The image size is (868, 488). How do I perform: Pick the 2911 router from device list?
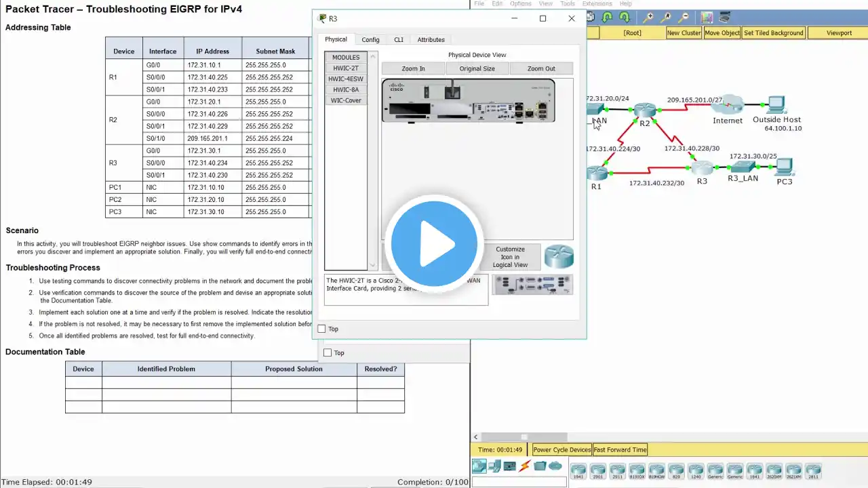point(617,471)
